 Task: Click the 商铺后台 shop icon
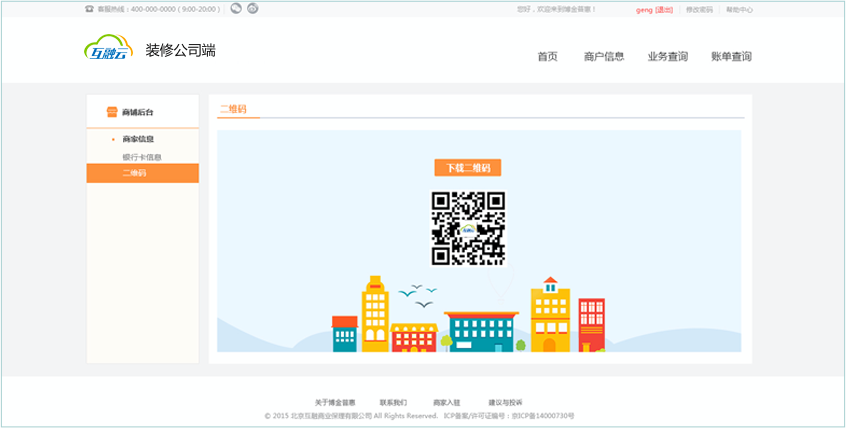112,112
